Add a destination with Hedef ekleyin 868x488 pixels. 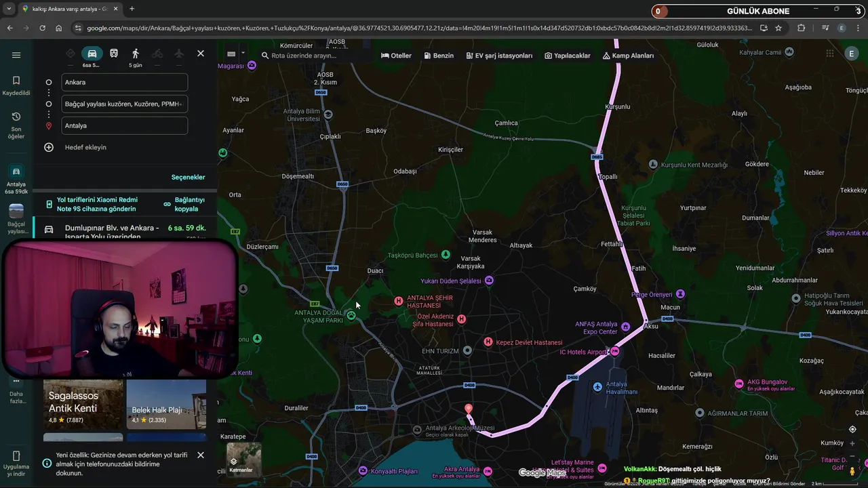point(85,147)
